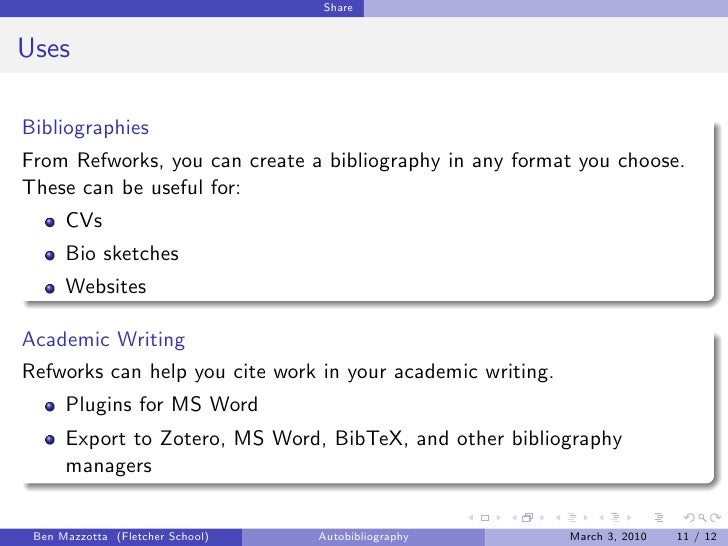Click the line These can be useful for

[x=131, y=188]
